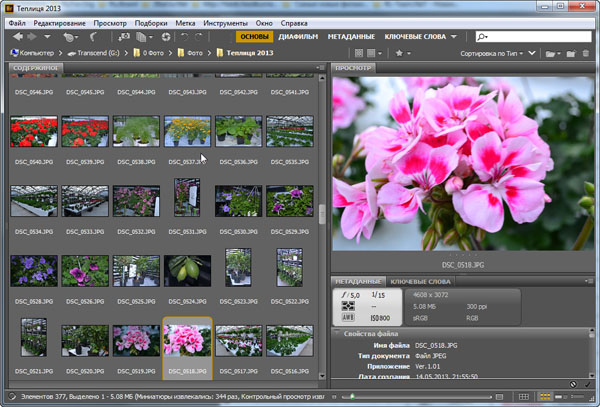Open in Camera Raw aperture icon
Screen dimensions: 600x407
[x=166, y=37]
